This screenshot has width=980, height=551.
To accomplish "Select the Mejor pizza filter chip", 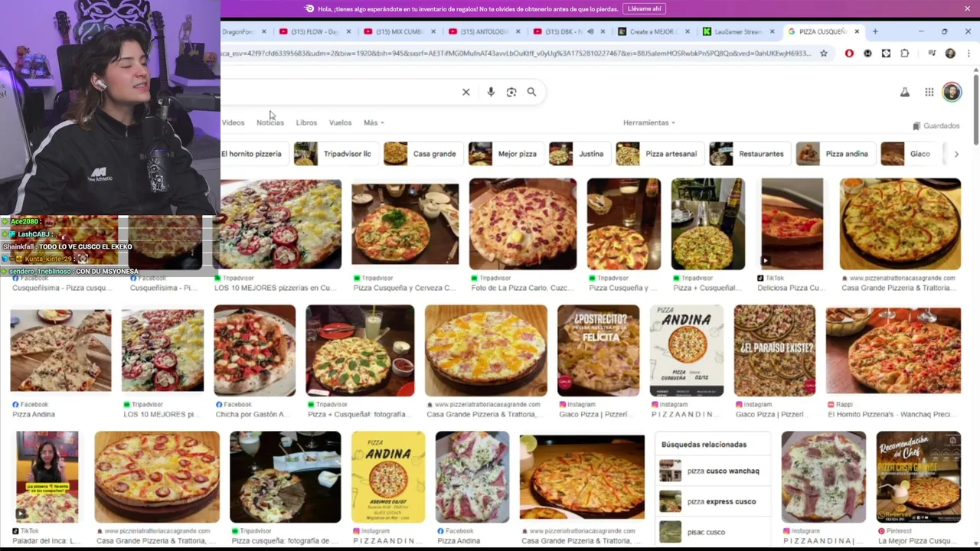I will click(506, 154).
